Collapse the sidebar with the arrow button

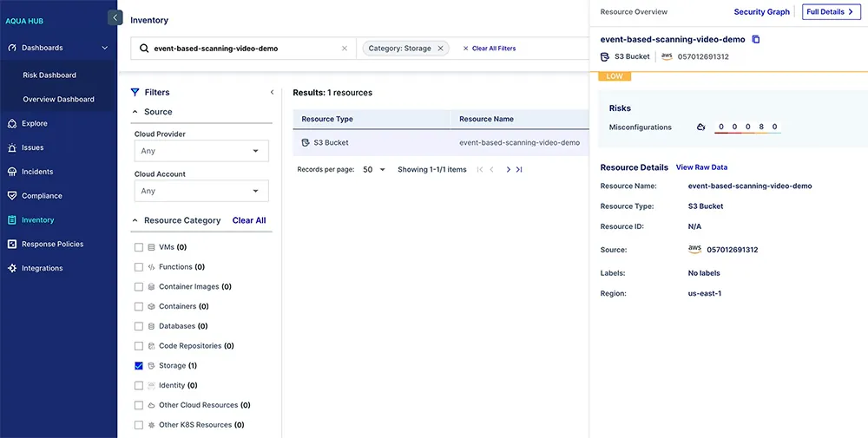[x=115, y=17]
